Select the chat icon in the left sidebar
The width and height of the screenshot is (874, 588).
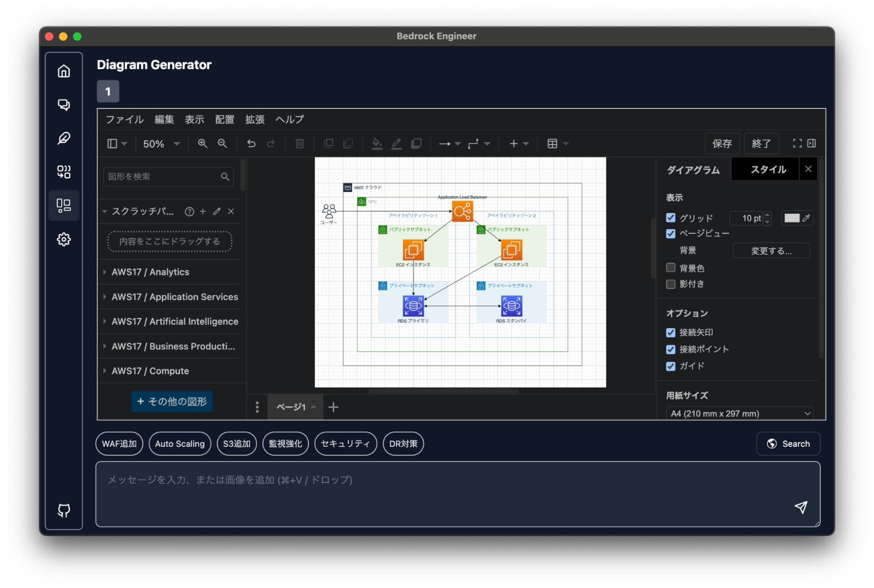coord(64,105)
